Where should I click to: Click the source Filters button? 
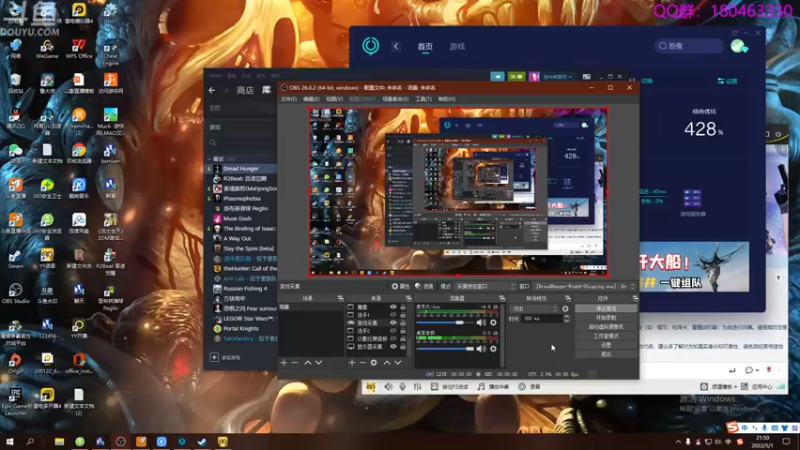[x=424, y=286]
